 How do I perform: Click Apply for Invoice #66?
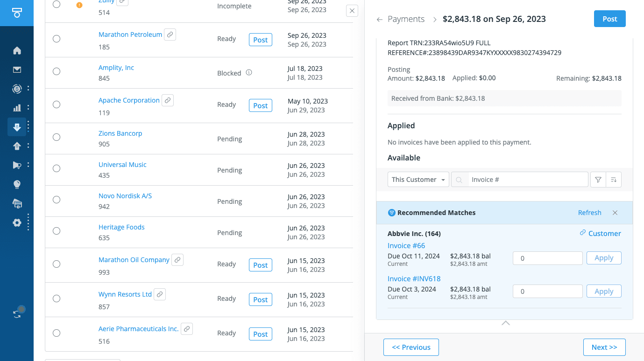pyautogui.click(x=603, y=258)
